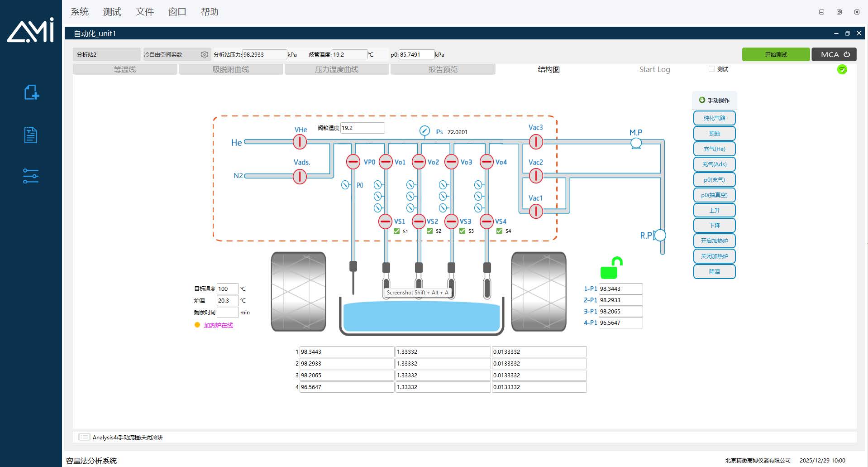Image resolution: width=868 pixels, height=467 pixels.
Task: Open the 系统 menu
Action: (80, 12)
